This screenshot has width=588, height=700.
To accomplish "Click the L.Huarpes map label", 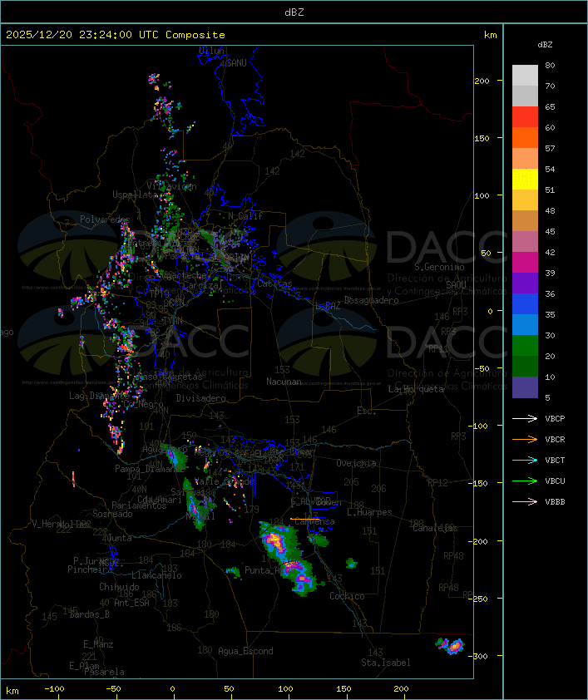I will tap(369, 512).
